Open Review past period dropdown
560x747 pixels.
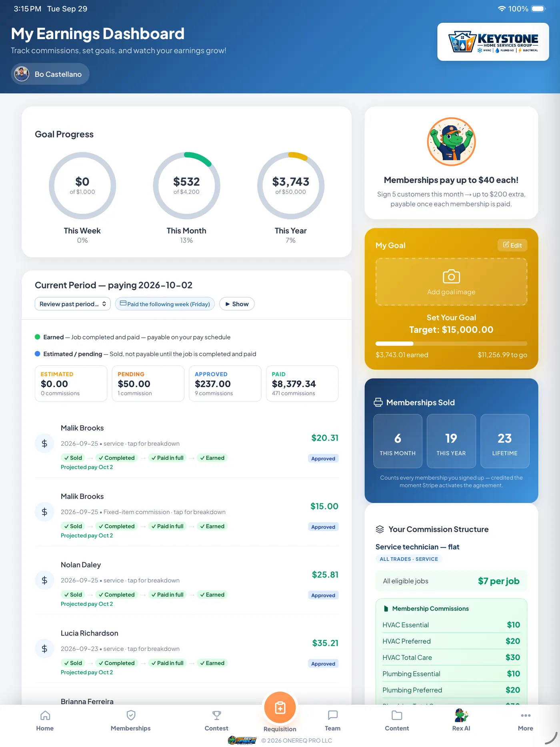pyautogui.click(x=73, y=304)
